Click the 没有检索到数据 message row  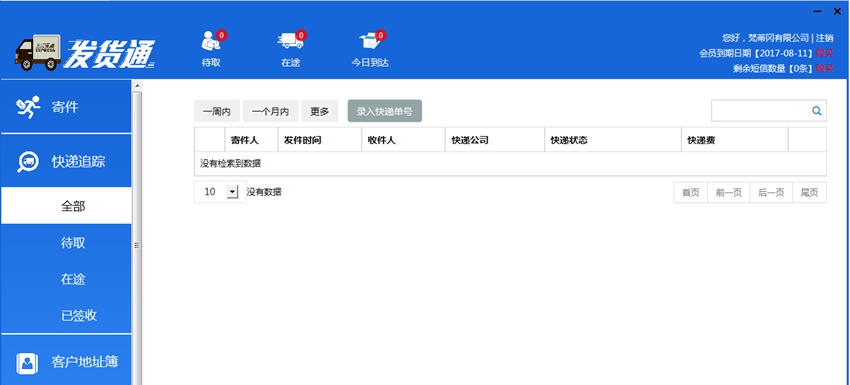click(510, 164)
